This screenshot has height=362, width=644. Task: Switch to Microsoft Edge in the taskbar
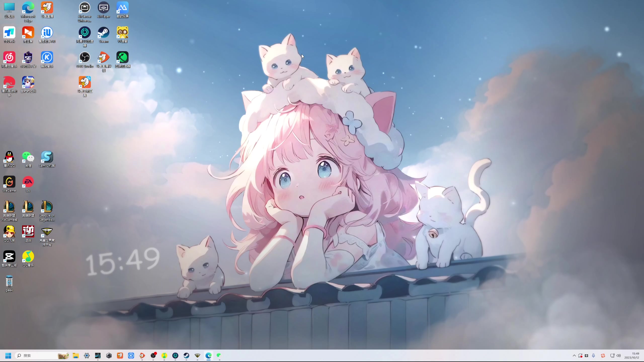pos(209,355)
